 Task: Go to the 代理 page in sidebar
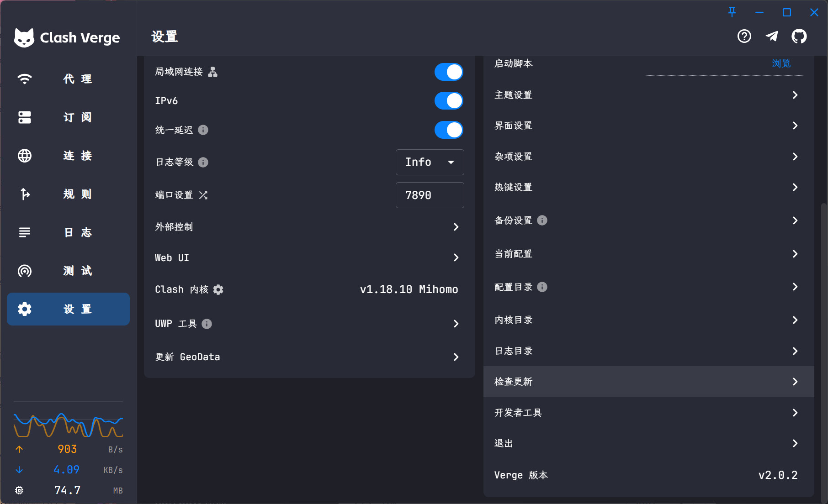pyautogui.click(x=69, y=79)
